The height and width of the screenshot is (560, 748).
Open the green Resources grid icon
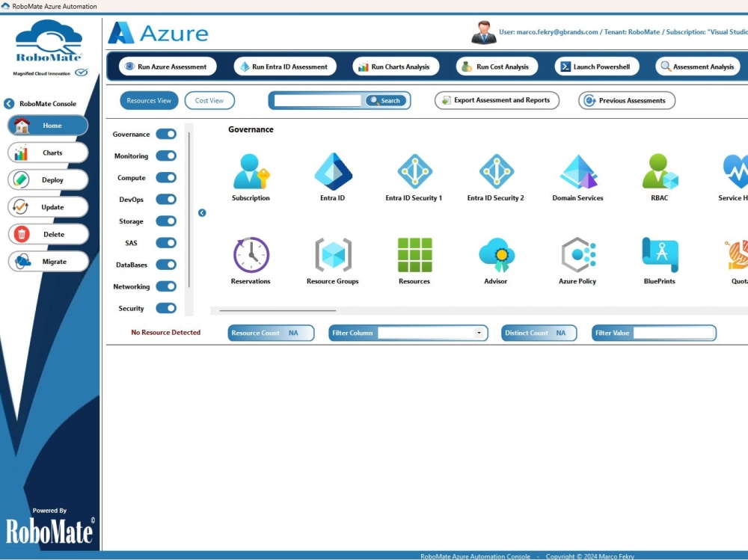tap(414, 255)
